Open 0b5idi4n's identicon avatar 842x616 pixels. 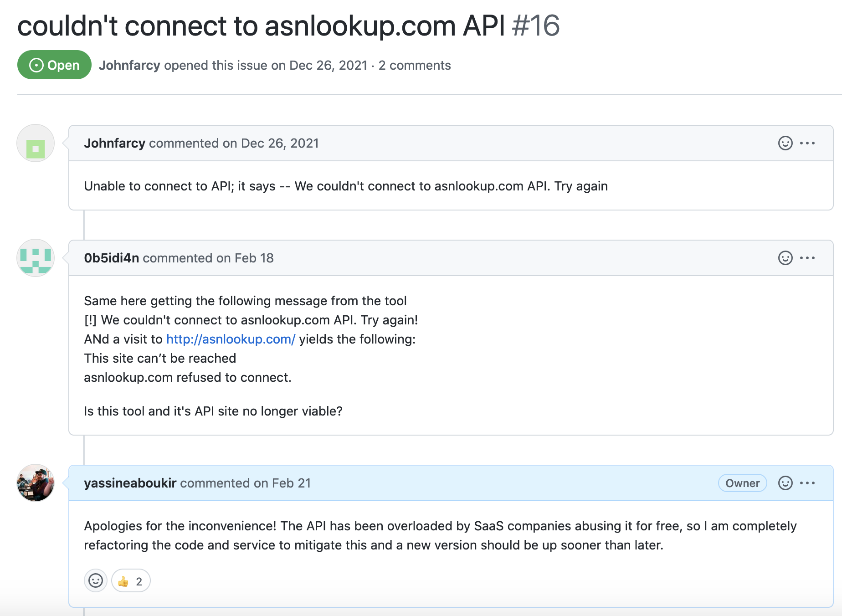[36, 258]
